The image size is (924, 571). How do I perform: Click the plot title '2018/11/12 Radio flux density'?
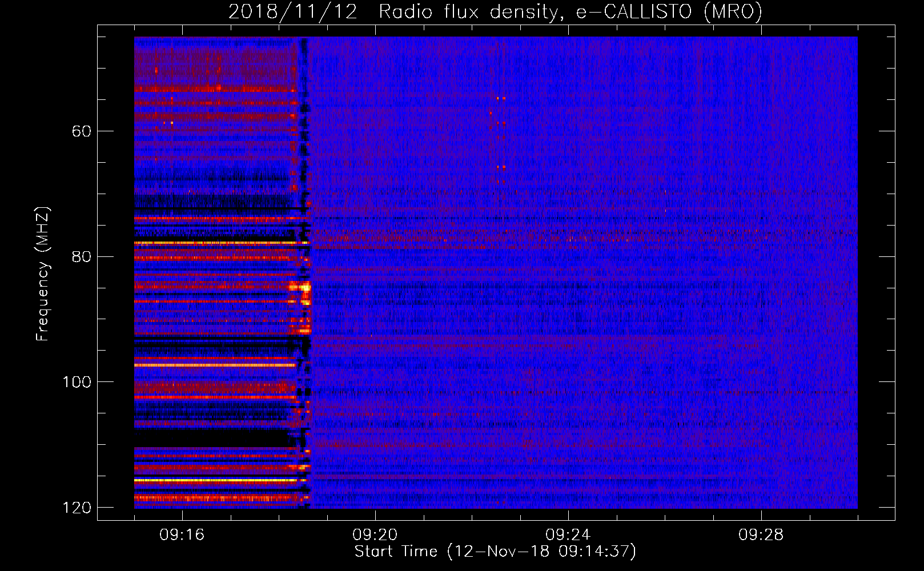[495, 11]
